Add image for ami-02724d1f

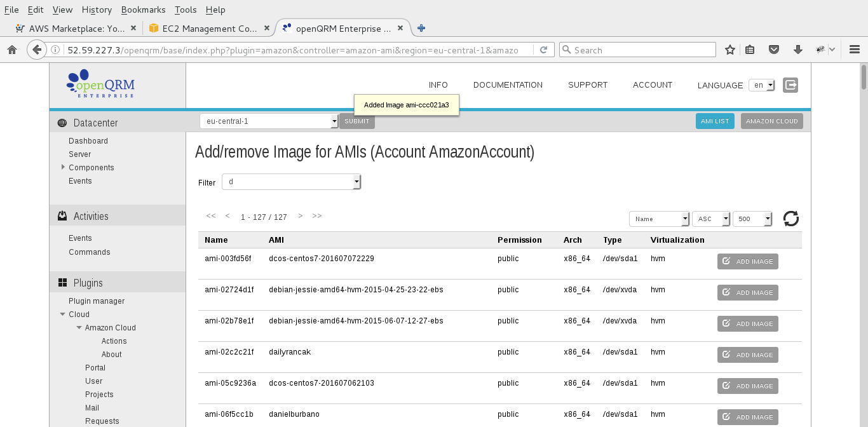tap(747, 292)
